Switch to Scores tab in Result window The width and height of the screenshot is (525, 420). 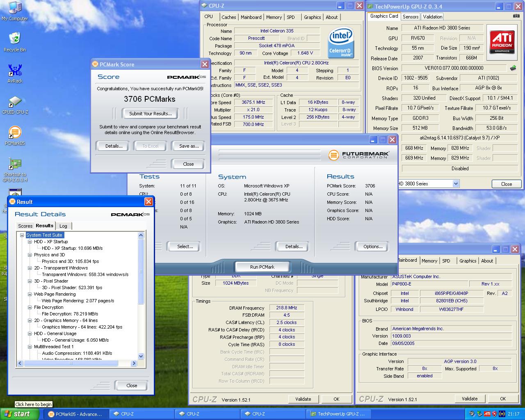pyautogui.click(x=25, y=226)
